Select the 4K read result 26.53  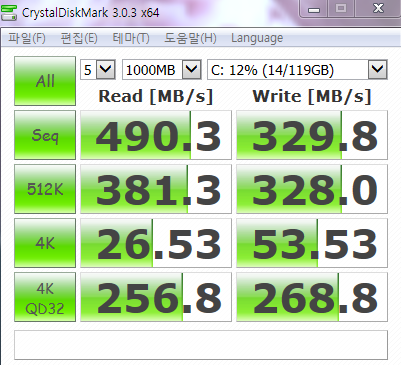[x=156, y=243]
